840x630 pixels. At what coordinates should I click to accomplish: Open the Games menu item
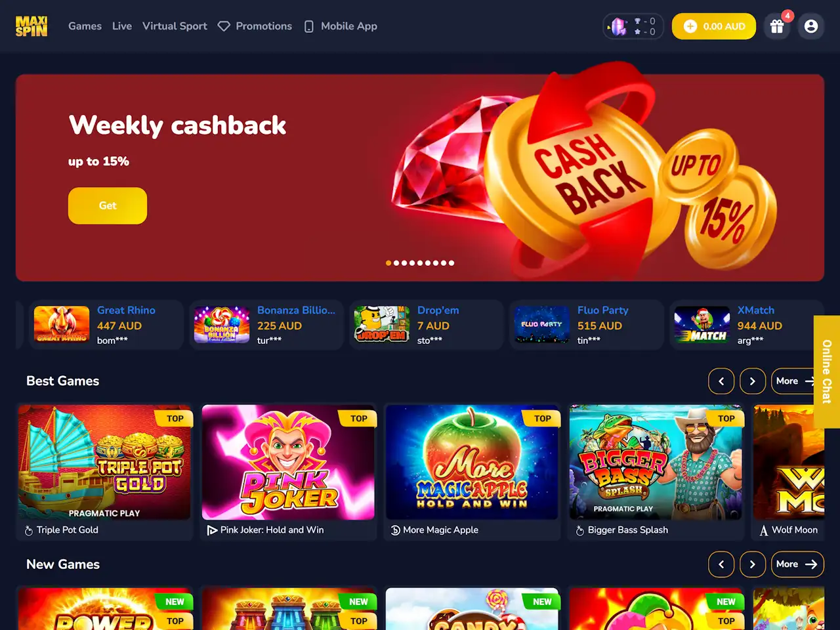[x=85, y=26]
